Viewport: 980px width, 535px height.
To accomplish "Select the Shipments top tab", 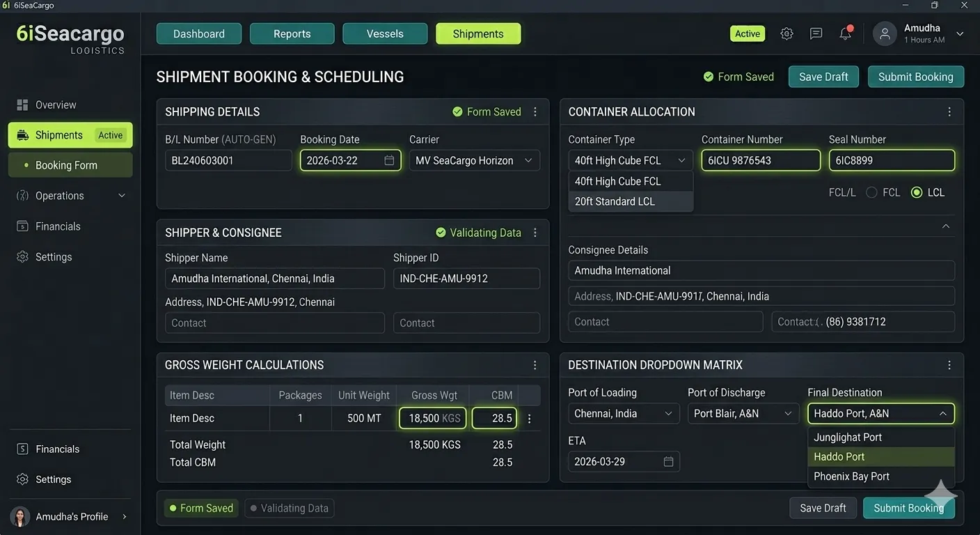I will coord(478,33).
